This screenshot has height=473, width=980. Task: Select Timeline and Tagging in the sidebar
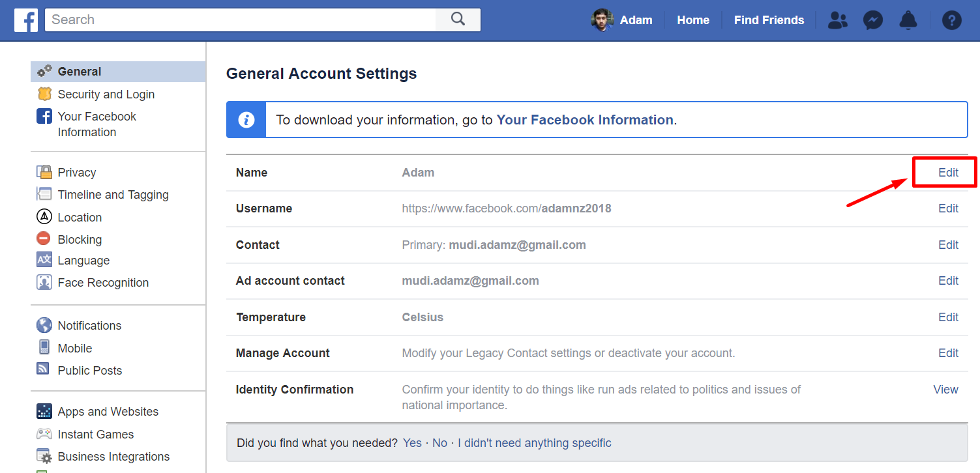coord(113,194)
